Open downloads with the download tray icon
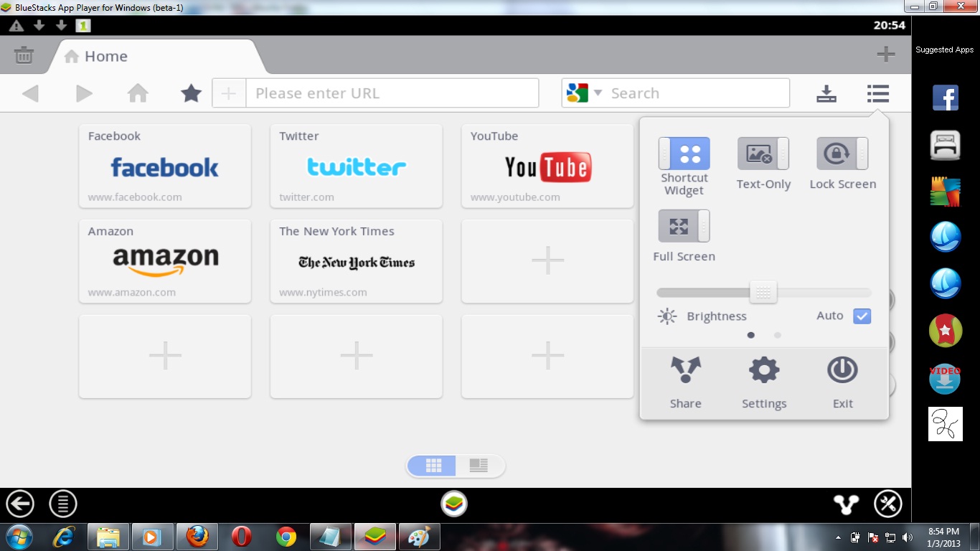Image resolution: width=980 pixels, height=551 pixels. pyautogui.click(x=826, y=94)
